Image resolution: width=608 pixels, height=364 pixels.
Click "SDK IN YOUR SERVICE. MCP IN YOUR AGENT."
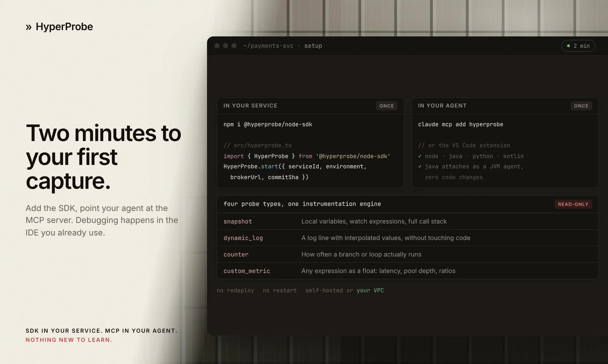point(101,331)
